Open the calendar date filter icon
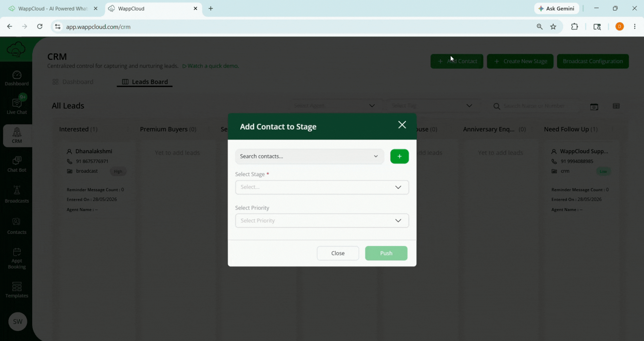Screen dimensions: 644x341 [594, 107]
